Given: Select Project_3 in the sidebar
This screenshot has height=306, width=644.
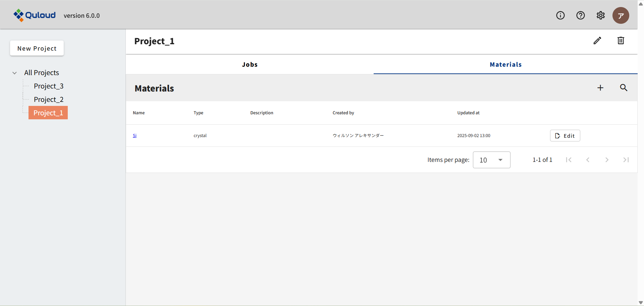Looking at the screenshot, I should [x=49, y=86].
